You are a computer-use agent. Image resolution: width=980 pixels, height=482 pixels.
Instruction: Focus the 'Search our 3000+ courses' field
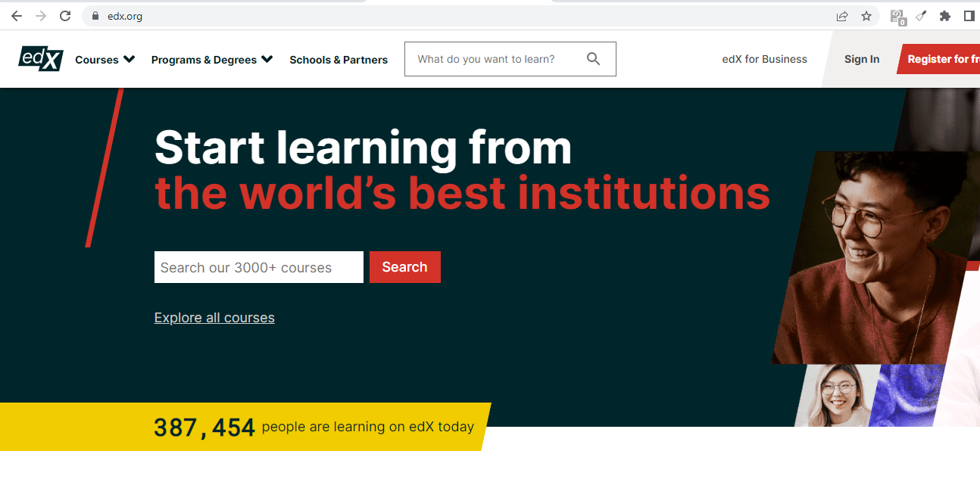coord(259,267)
